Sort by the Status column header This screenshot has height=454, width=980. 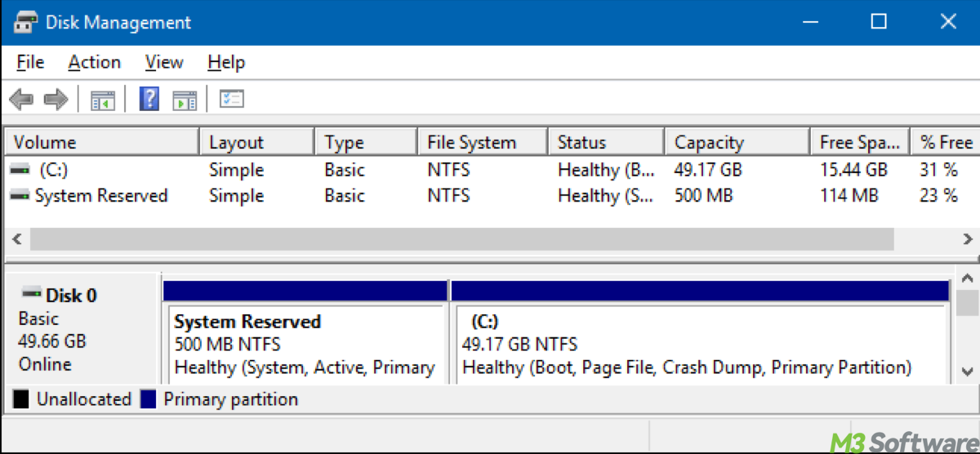click(606, 142)
